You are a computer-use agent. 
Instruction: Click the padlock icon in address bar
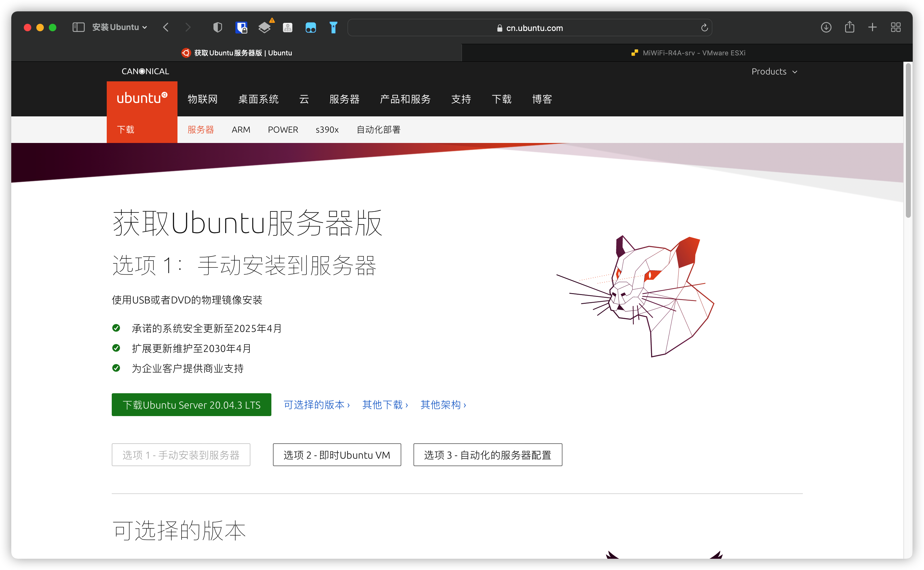500,28
